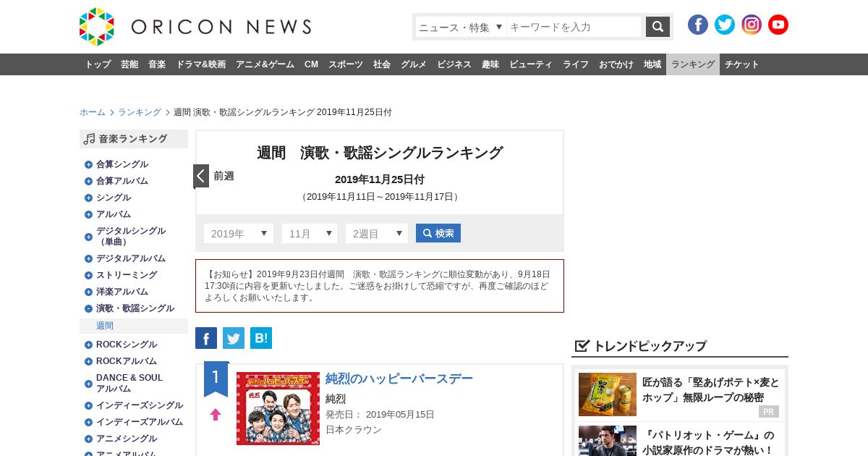Open 純烈のハッピーバースデー song title link
868x456 pixels.
click(x=399, y=379)
